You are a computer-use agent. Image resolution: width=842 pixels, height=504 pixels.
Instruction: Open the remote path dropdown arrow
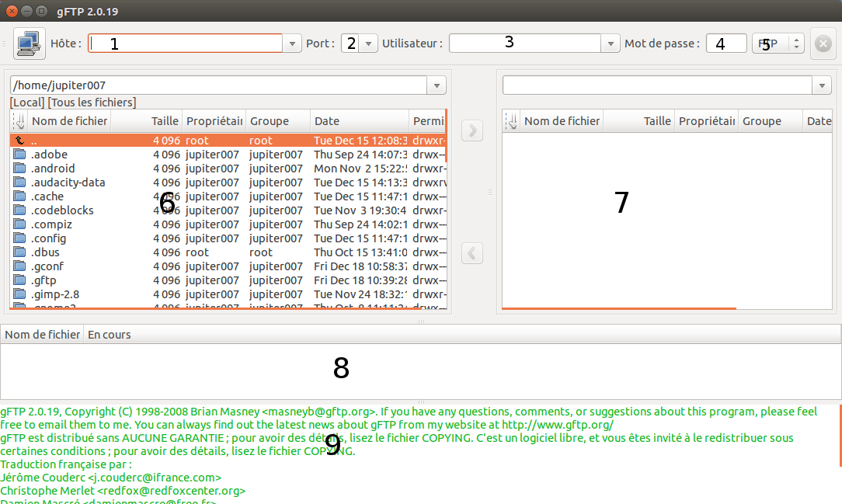coord(822,85)
